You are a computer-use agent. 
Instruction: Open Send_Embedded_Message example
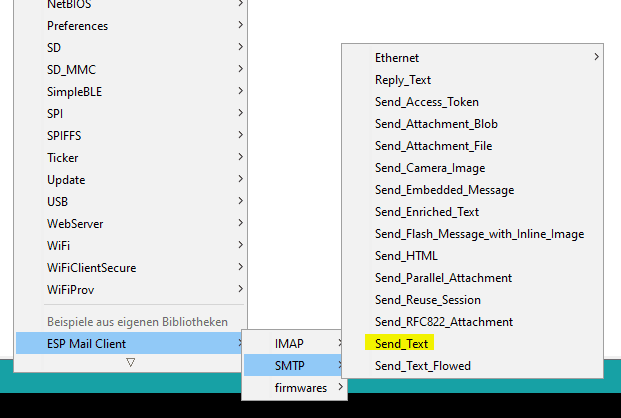pos(444,190)
